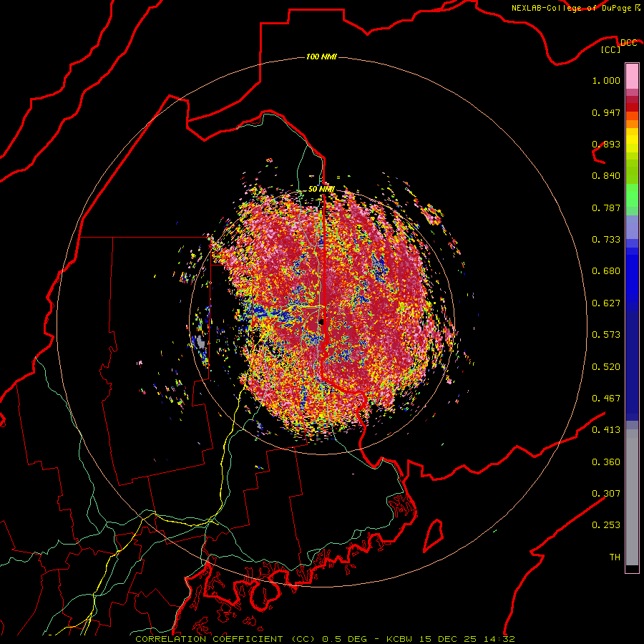Viewport: 644px width, 644px height.
Task: Select the 0.307 color scale value
Action: pyautogui.click(x=606, y=494)
